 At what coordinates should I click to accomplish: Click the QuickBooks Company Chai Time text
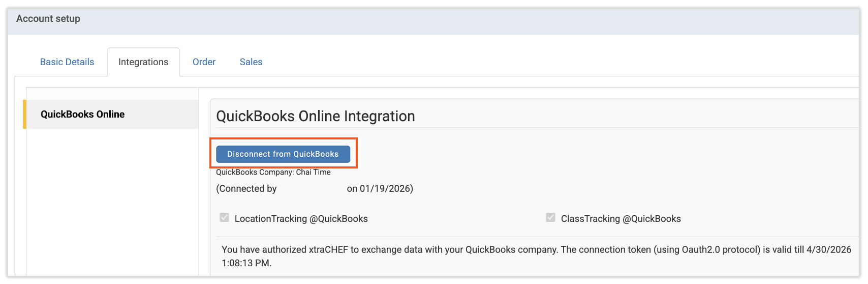[x=273, y=173]
